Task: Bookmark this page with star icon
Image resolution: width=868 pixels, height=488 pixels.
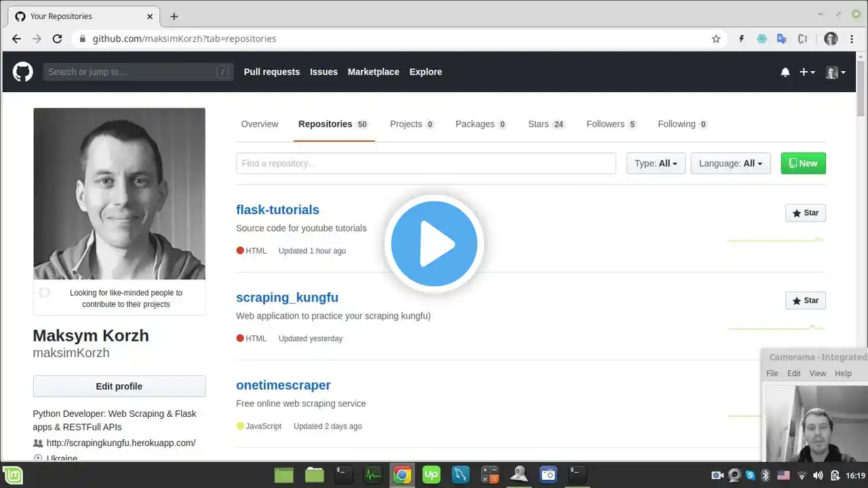Action: 716,39
